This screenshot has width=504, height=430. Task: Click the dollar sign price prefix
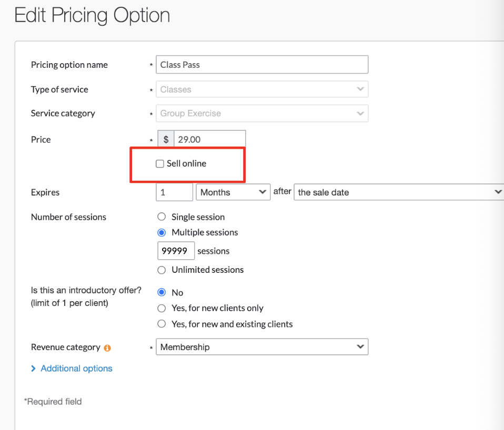166,139
